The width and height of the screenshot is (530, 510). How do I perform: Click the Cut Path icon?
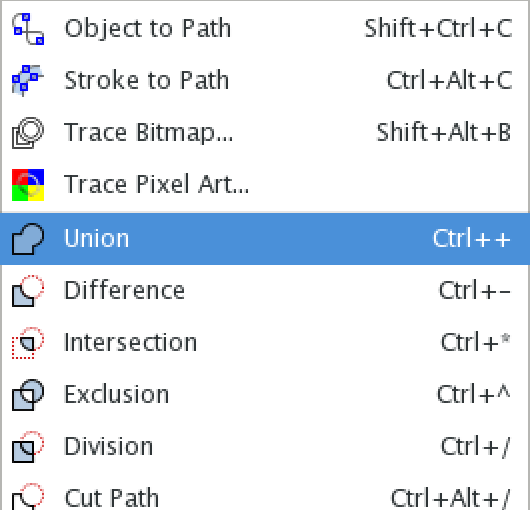click(x=28, y=497)
